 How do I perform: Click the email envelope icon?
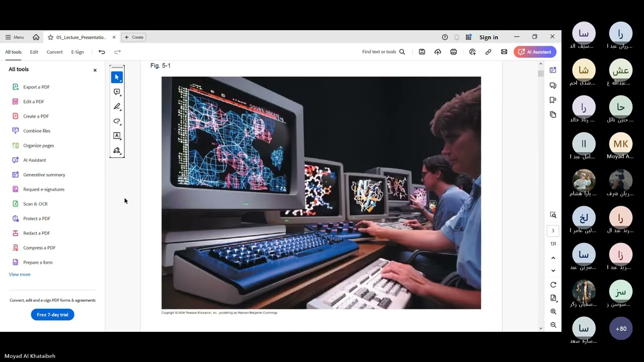click(x=504, y=52)
